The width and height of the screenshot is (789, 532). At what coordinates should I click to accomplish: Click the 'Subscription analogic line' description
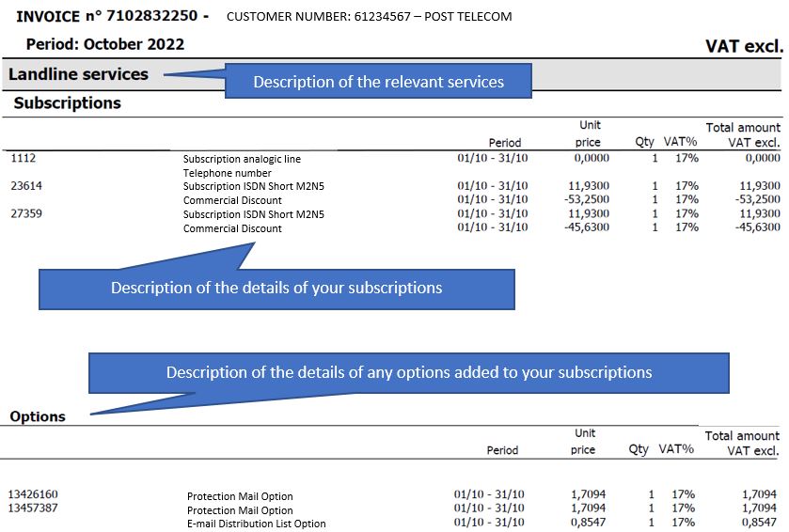[242, 160]
